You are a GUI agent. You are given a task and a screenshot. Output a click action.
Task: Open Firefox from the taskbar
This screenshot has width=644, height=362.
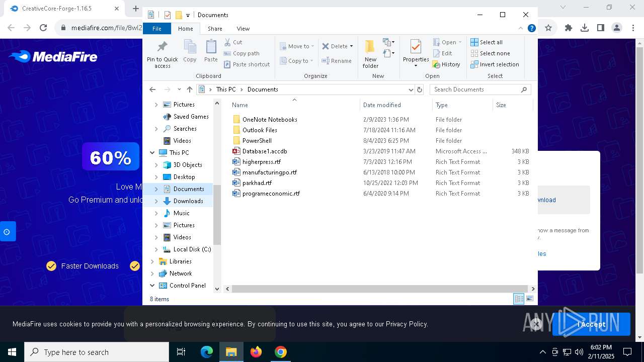256,352
